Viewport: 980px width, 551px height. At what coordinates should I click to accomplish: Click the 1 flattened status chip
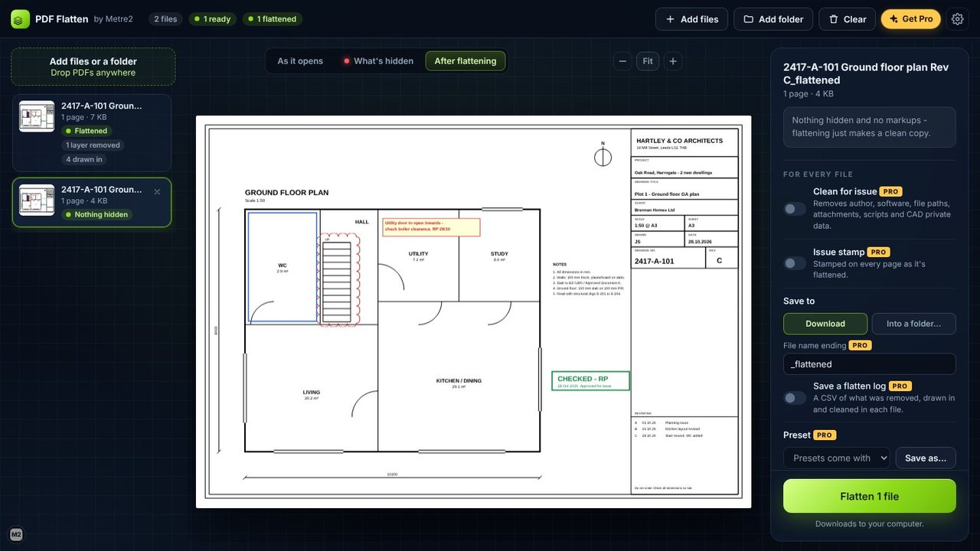273,19
